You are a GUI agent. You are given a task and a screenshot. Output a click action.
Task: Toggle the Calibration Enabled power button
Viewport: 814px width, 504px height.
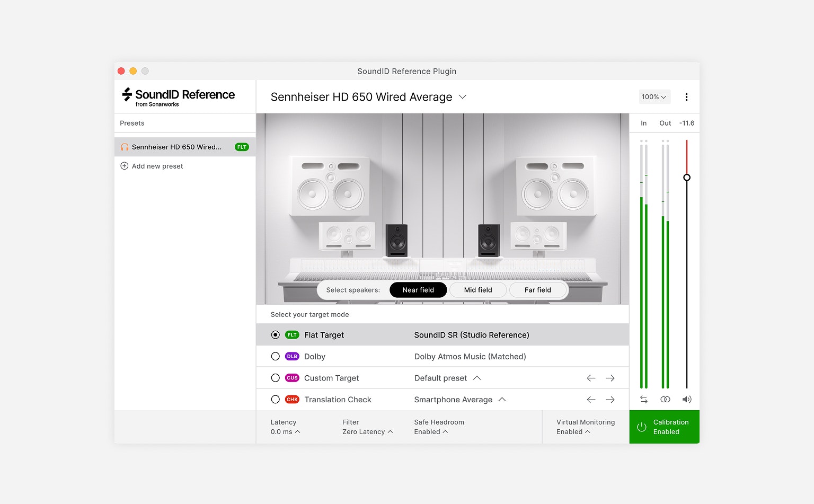pyautogui.click(x=642, y=427)
